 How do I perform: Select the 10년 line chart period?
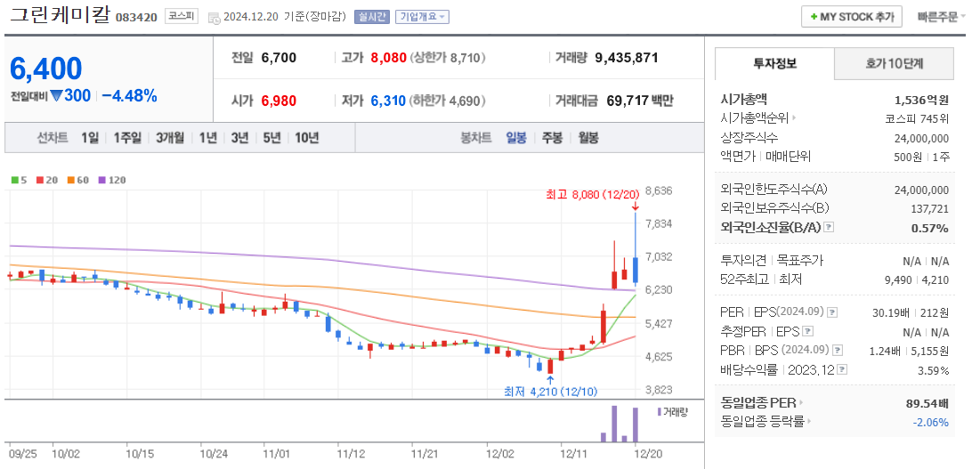(307, 138)
